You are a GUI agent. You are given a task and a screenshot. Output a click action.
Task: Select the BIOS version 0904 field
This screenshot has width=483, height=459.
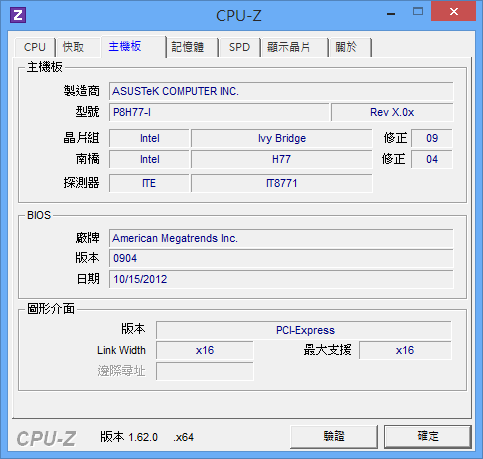[281, 258]
